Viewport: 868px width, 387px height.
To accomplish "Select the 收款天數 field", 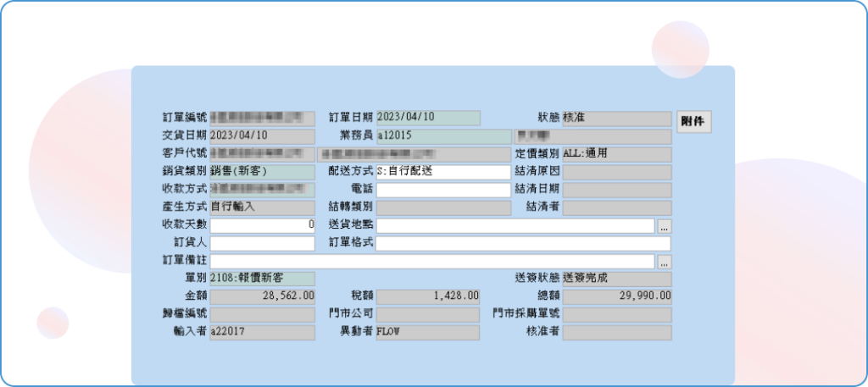I will 262,226.
